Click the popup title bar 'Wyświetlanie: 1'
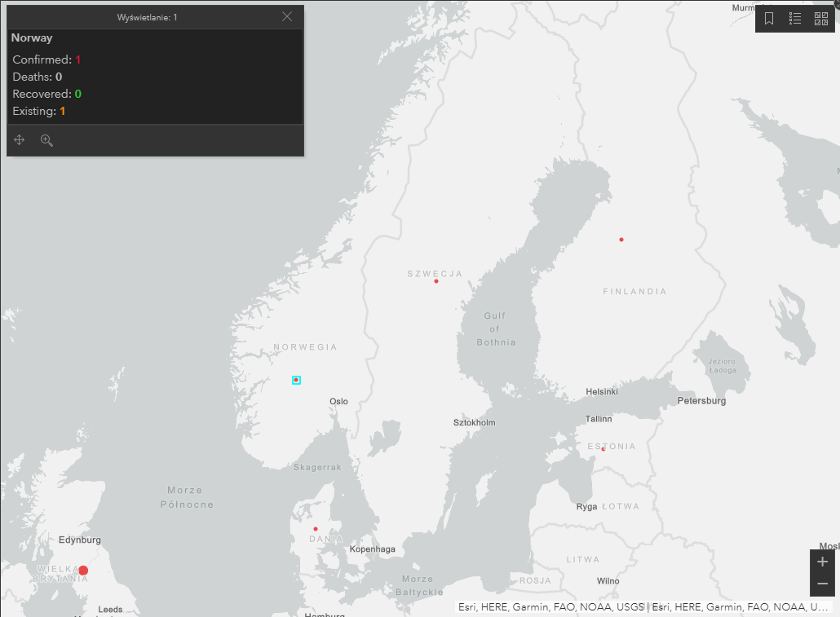Screen dimensions: 840x617 (x=148, y=17)
